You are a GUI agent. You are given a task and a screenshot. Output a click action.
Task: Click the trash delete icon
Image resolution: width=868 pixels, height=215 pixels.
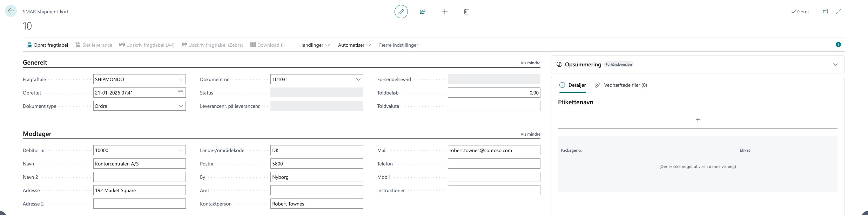pyautogui.click(x=466, y=12)
